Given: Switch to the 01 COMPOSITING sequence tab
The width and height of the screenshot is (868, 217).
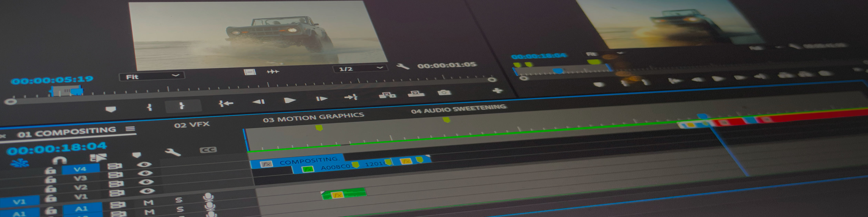Looking at the screenshot, I should (67, 132).
